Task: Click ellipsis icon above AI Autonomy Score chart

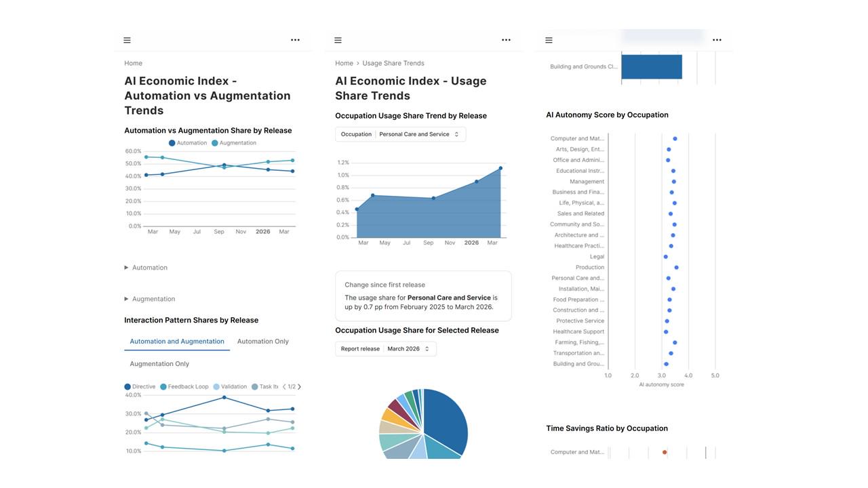Action: [x=717, y=40]
